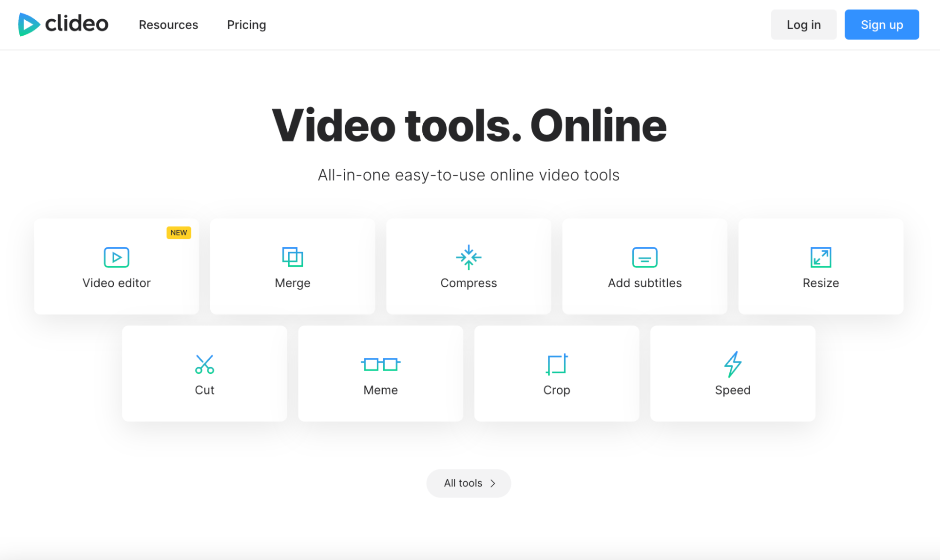Expand the All tools chevron arrow
This screenshot has width=940, height=560.
click(493, 483)
